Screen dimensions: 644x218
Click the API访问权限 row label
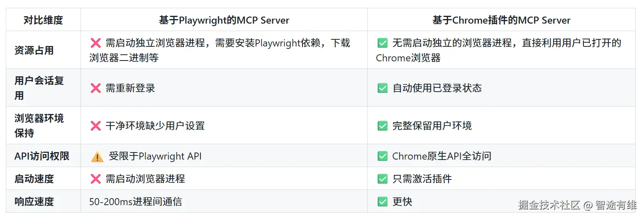42,156
